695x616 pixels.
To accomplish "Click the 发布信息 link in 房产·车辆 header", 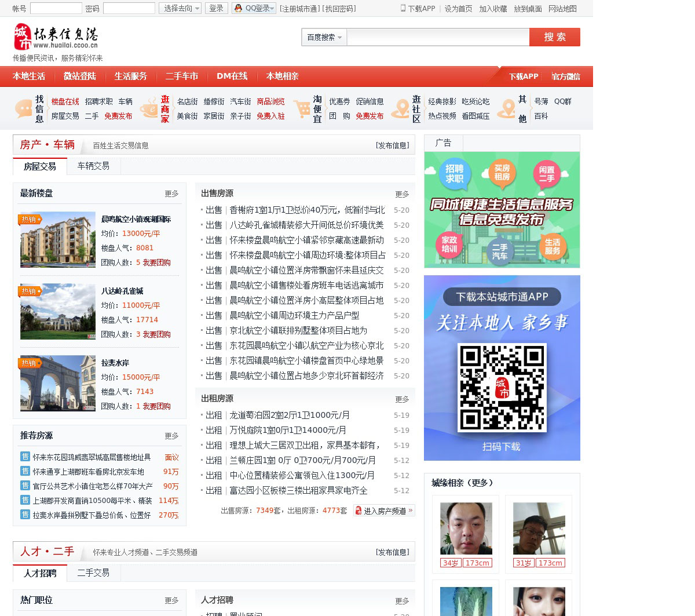I will [x=393, y=145].
